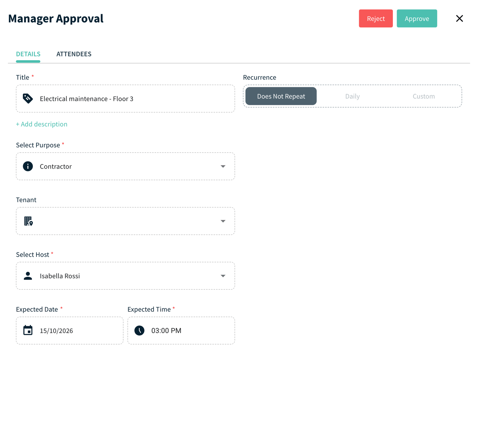Open the calendar icon in Expected Date
Image resolution: width=478 pixels, height=448 pixels.
point(28,330)
